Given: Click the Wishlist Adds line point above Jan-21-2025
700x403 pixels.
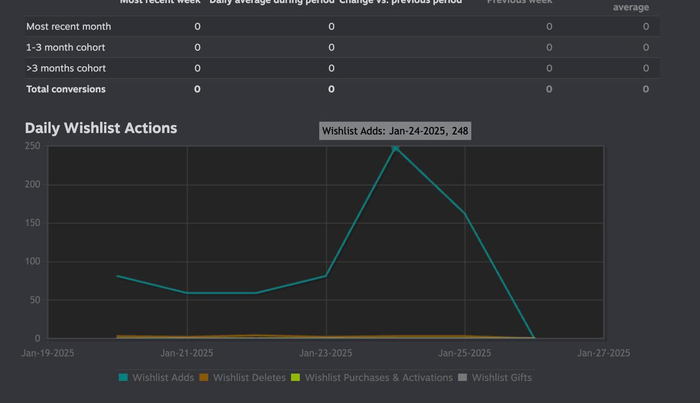Looking at the screenshot, I should point(188,293).
